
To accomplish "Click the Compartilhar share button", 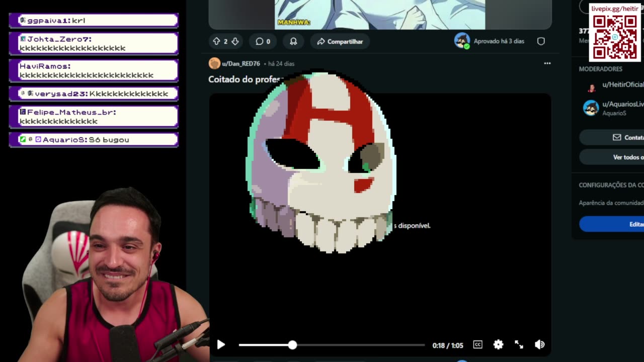I will coord(340,41).
